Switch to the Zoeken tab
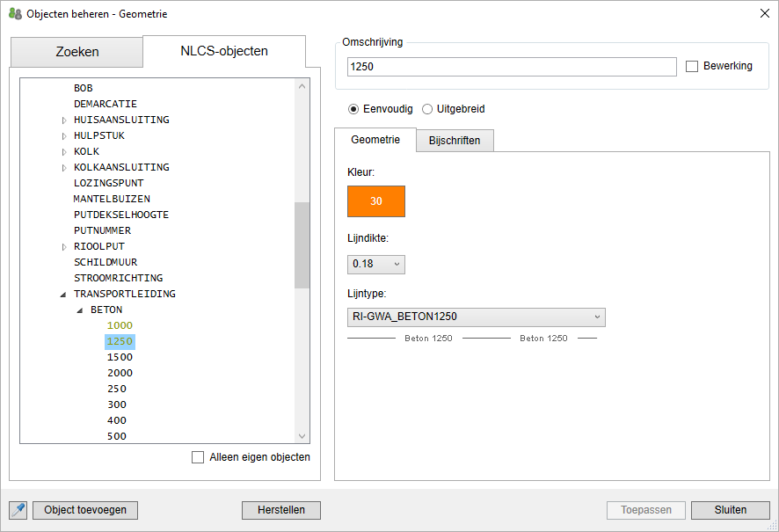Viewport: 779px width, 532px height. pos(76,52)
